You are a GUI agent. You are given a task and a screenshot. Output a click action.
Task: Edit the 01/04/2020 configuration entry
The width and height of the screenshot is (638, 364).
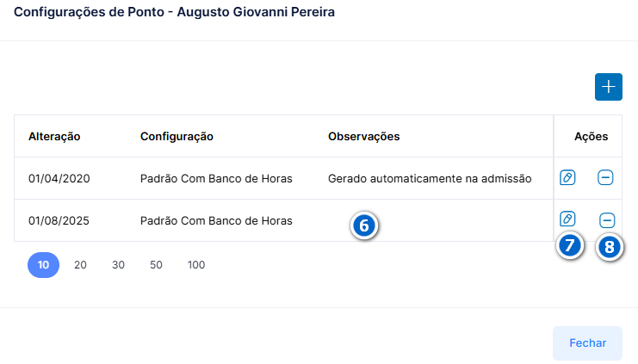click(x=567, y=177)
